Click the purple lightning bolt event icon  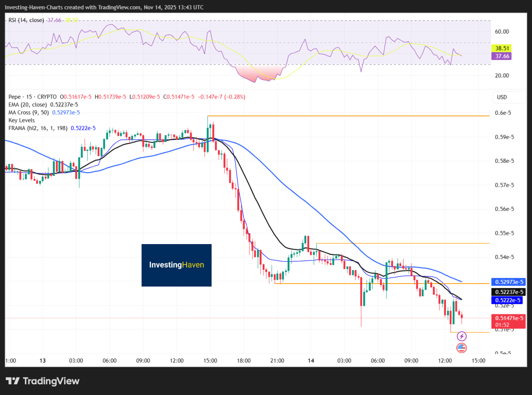click(461, 336)
